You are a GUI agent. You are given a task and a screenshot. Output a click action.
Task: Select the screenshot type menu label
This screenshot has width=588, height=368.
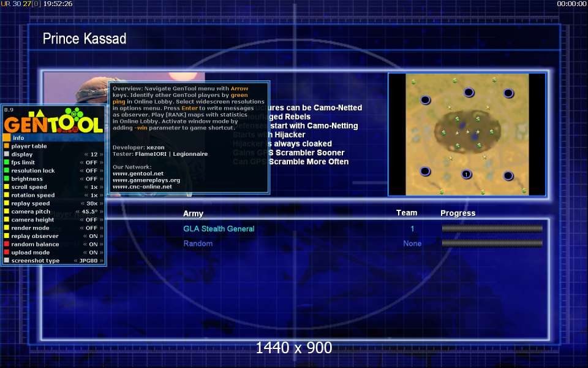36,261
